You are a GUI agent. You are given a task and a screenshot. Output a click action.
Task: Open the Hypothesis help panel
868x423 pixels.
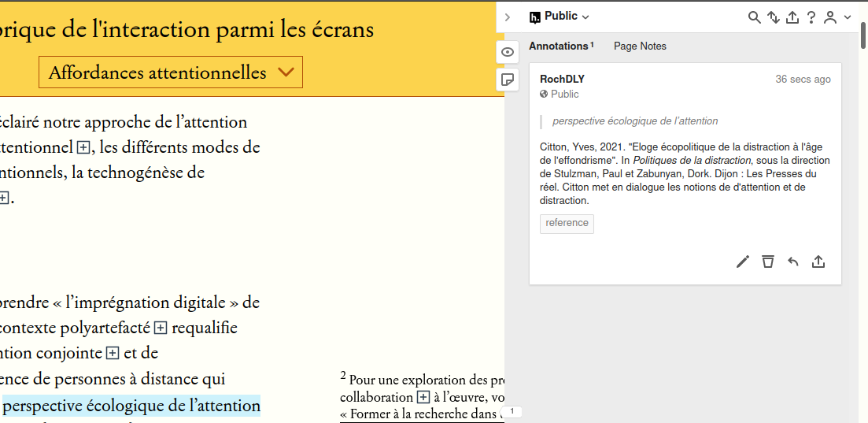point(811,17)
